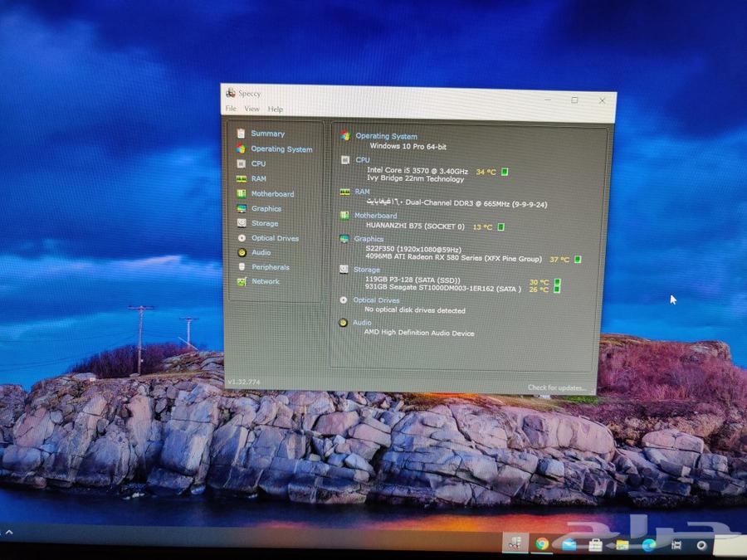Launch Microsoft Edge from the taskbar
This screenshot has height=560, width=747.
click(649, 545)
